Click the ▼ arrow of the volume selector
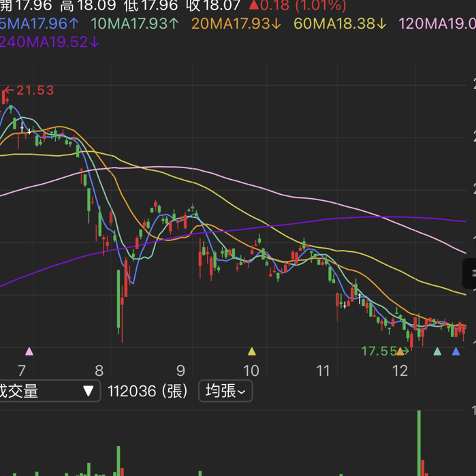This screenshot has height=476, width=476. 88,391
